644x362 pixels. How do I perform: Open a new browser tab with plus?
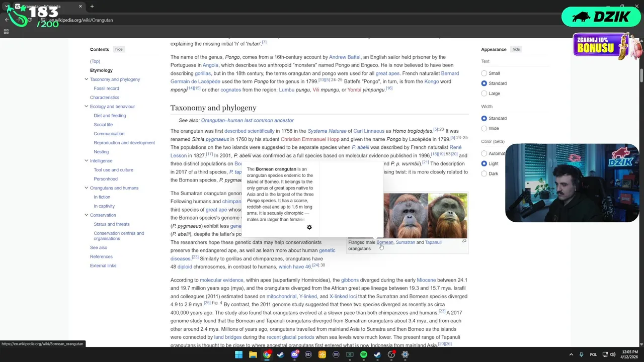92,7
